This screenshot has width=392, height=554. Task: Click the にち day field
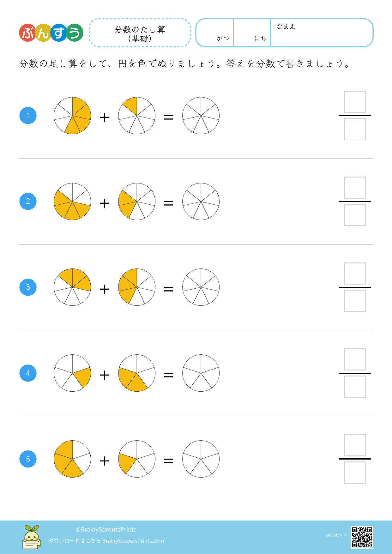[x=252, y=33]
